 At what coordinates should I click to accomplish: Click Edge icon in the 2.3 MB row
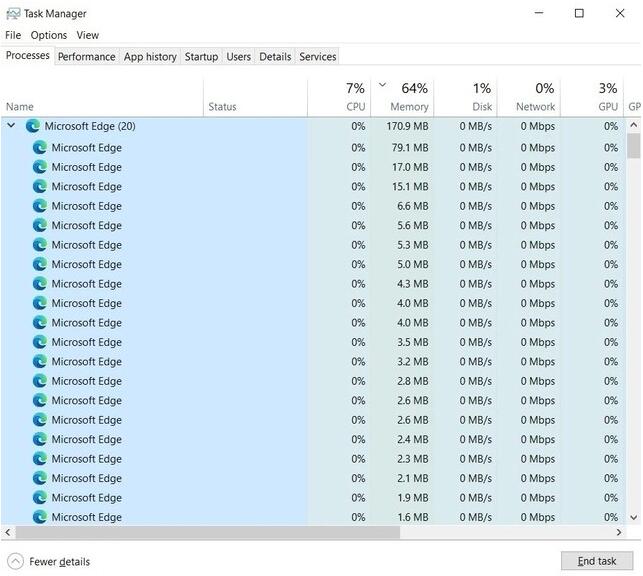click(x=40, y=459)
